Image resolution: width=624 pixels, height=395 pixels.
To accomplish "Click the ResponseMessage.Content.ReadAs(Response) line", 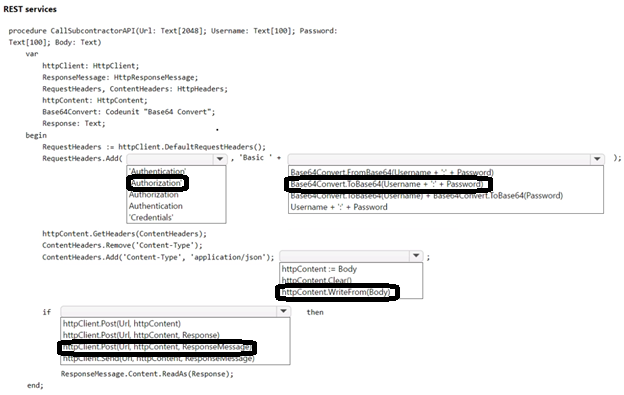I will (x=147, y=374).
